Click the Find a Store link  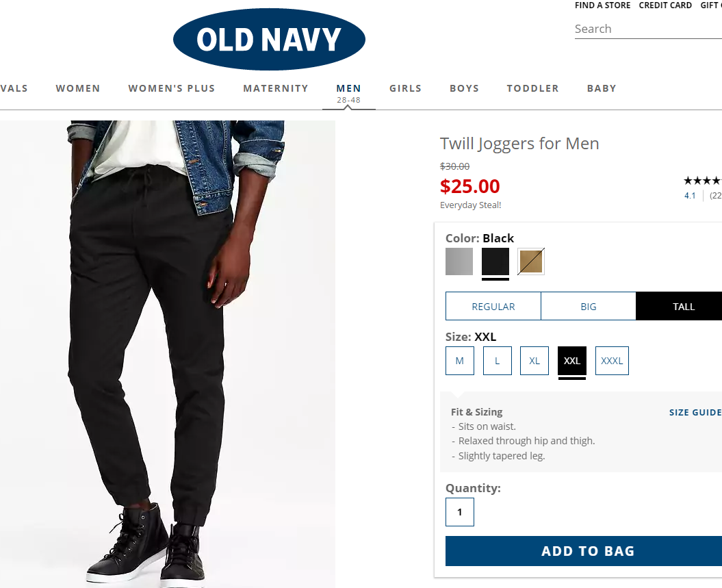603,5
